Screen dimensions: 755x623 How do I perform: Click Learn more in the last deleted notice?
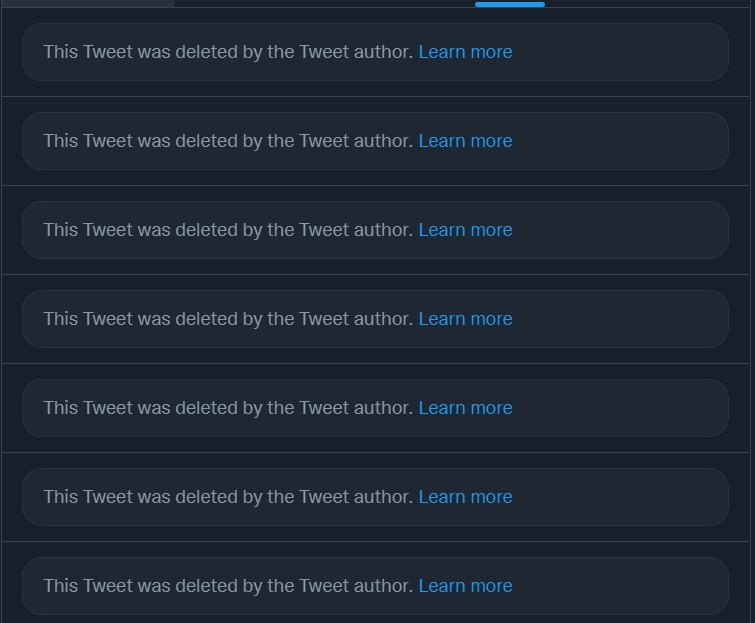[x=465, y=586]
